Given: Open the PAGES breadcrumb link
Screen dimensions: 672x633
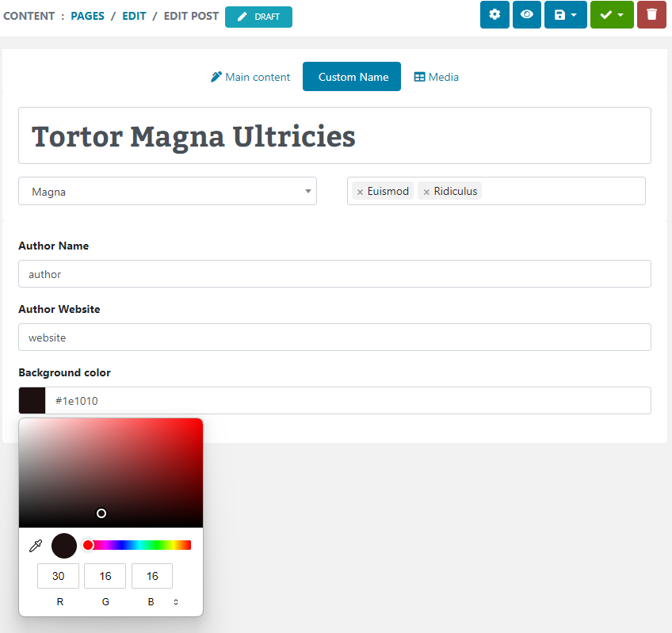Looking at the screenshot, I should [x=87, y=15].
